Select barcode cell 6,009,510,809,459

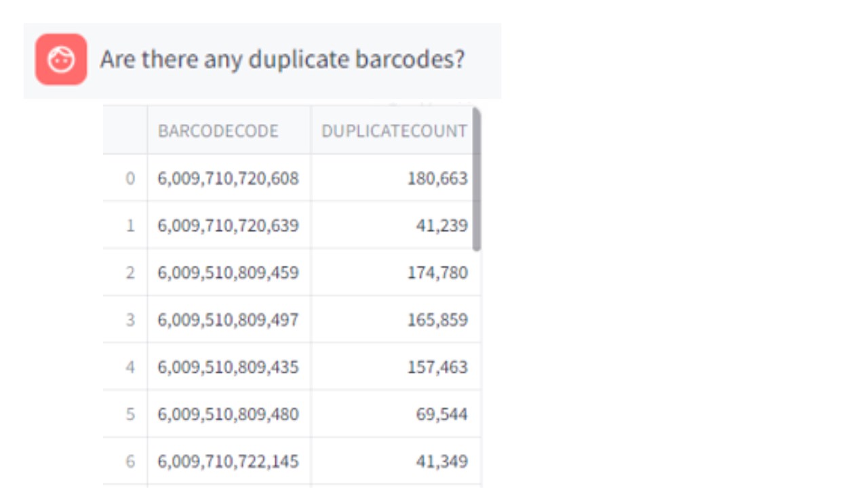229,272
